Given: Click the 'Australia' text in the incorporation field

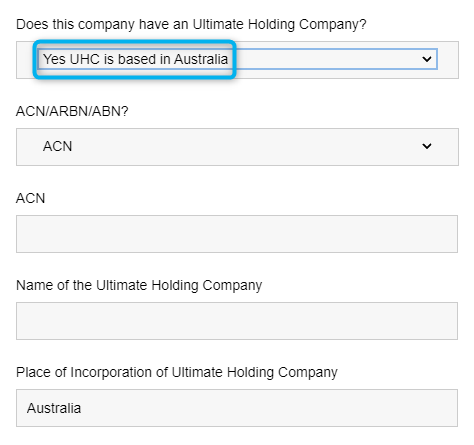Looking at the screenshot, I should 54,408.
